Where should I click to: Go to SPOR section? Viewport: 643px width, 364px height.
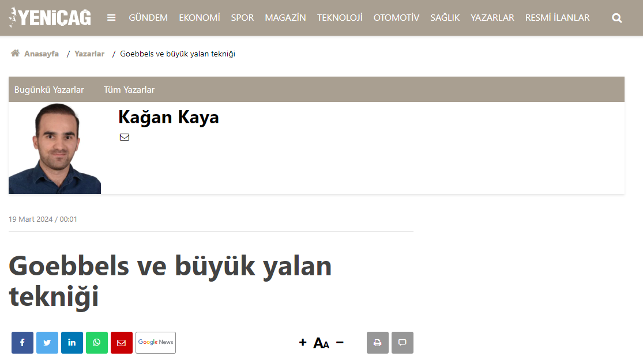pos(242,18)
